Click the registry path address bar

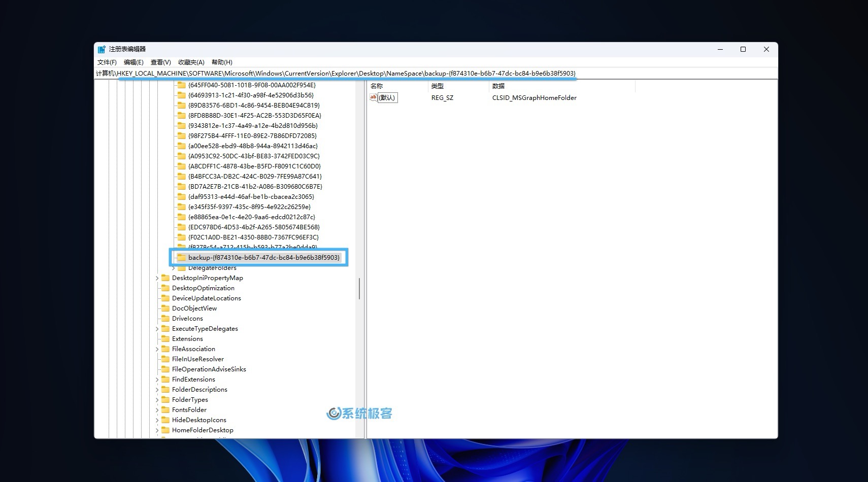coord(436,74)
